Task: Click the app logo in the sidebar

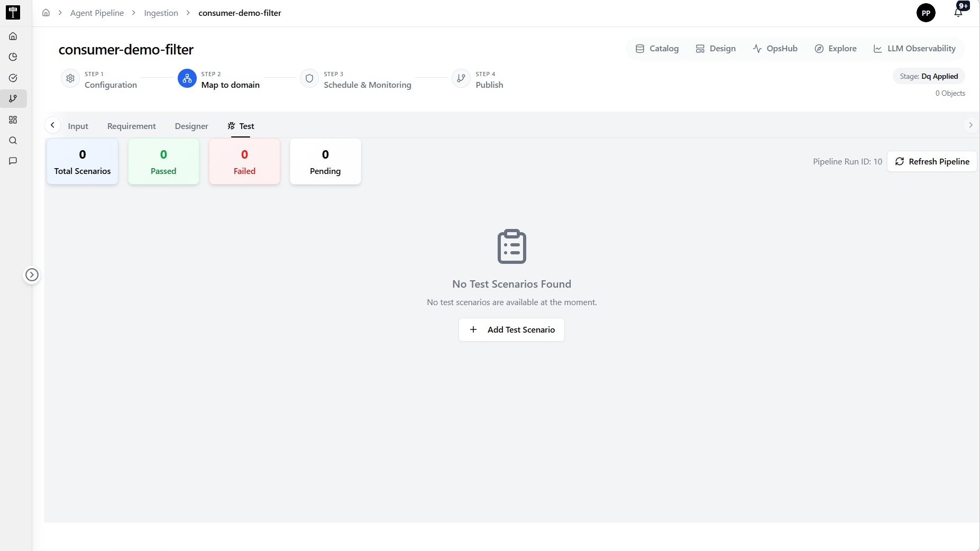Action: pos(13,13)
